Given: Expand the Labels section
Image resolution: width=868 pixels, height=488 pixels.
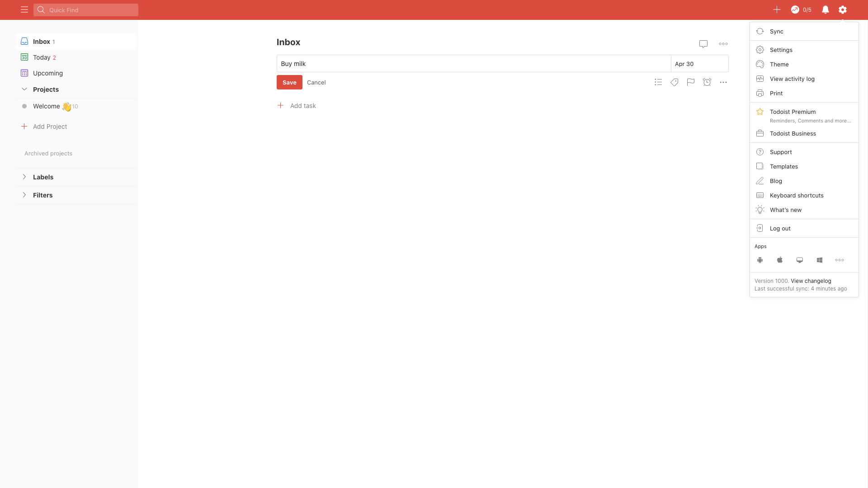Looking at the screenshot, I should point(24,177).
